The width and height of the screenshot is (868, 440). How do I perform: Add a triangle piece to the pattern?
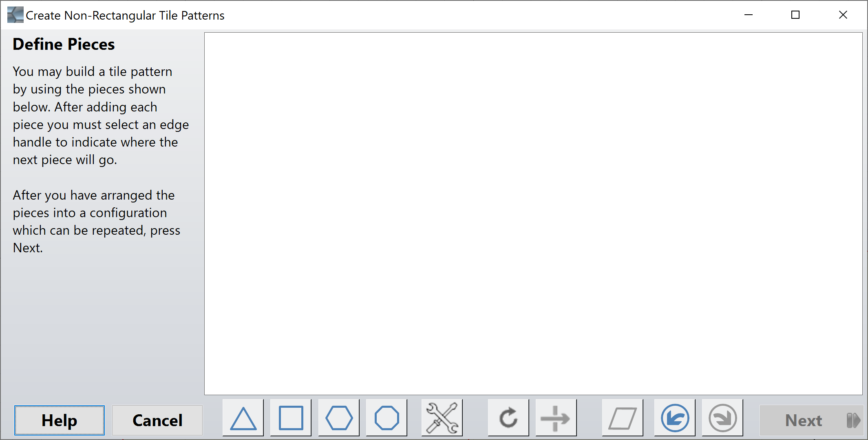243,418
